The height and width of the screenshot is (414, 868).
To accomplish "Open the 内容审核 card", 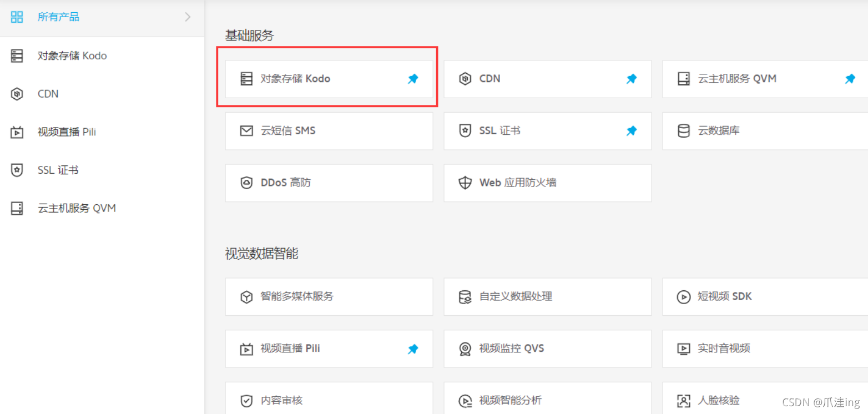I will point(329,398).
